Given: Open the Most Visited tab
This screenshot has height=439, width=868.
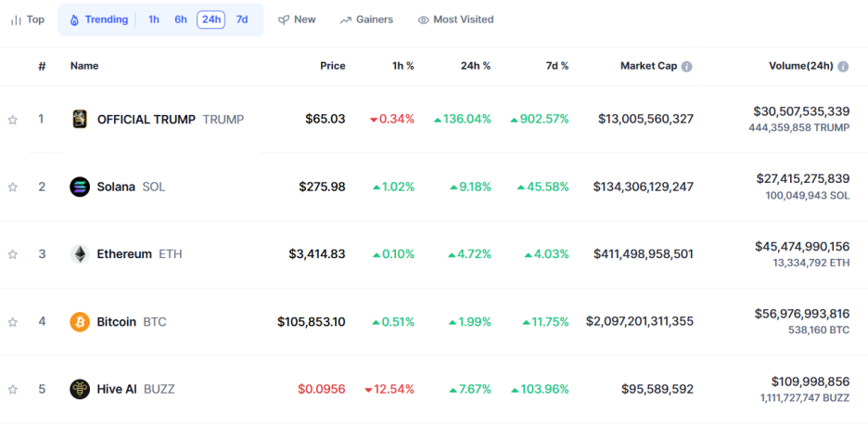Looking at the screenshot, I should (x=455, y=20).
